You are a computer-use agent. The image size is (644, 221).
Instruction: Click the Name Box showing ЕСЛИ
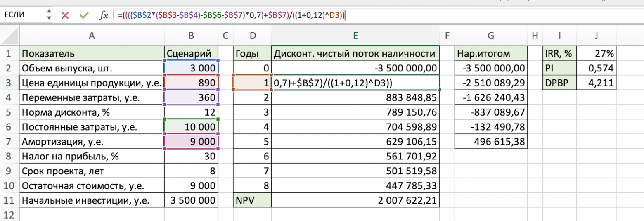click(23, 15)
